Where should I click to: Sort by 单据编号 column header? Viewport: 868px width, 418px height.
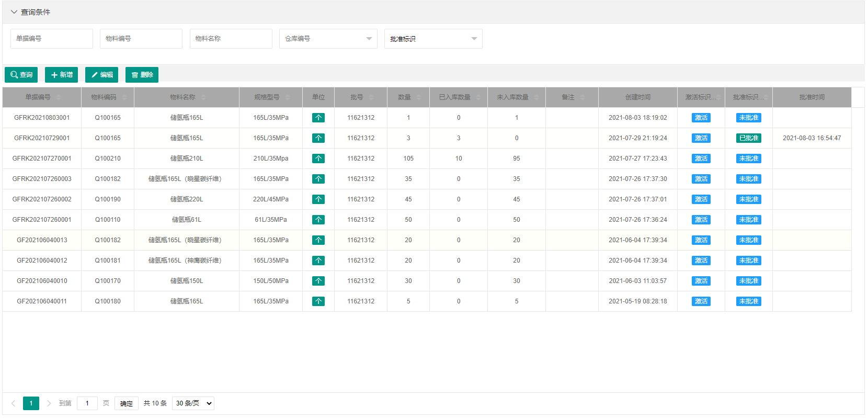coord(42,97)
